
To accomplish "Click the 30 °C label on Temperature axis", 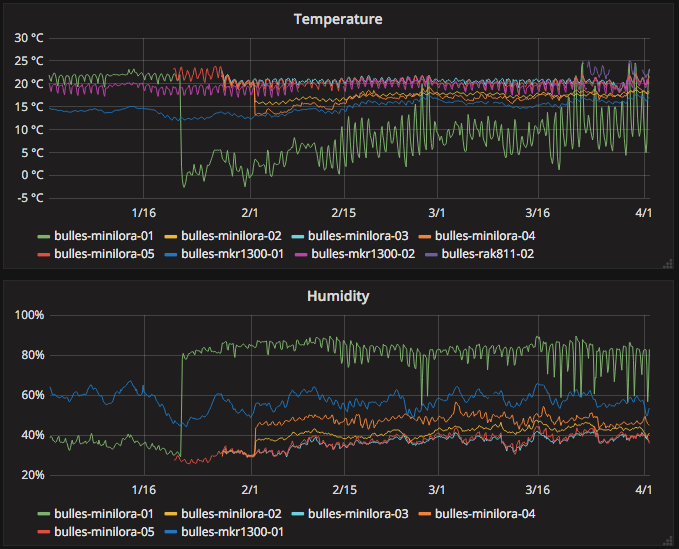I will (x=29, y=38).
